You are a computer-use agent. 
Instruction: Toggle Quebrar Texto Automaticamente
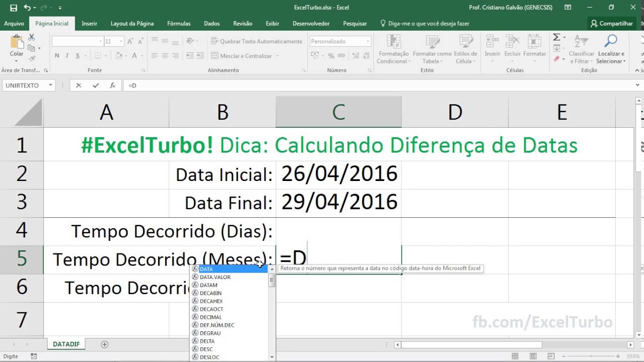click(x=257, y=41)
